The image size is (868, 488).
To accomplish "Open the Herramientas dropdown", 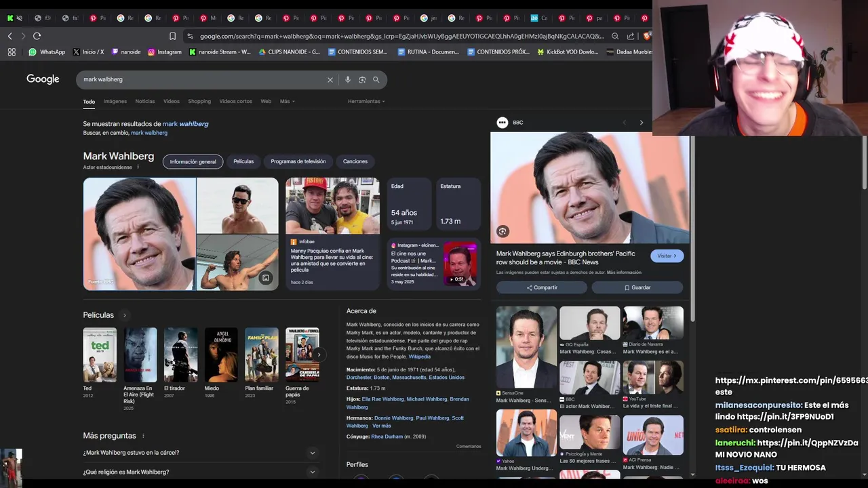I will coord(366,102).
